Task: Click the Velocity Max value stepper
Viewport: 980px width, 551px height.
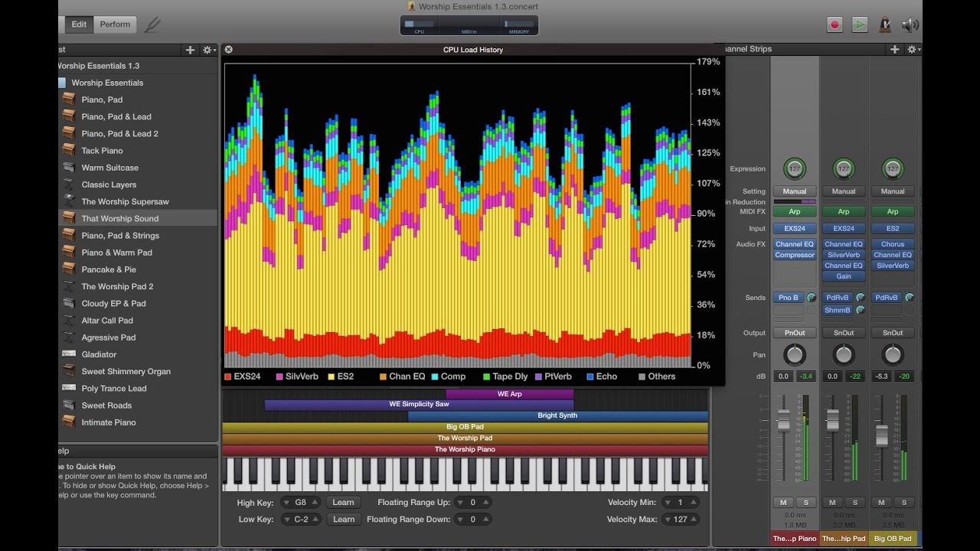Action: coord(680,519)
